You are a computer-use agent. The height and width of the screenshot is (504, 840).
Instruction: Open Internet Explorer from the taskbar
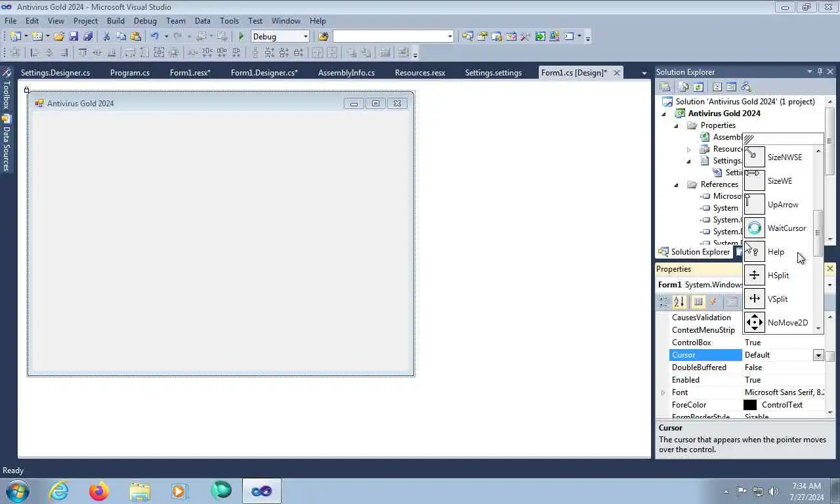coord(58,491)
